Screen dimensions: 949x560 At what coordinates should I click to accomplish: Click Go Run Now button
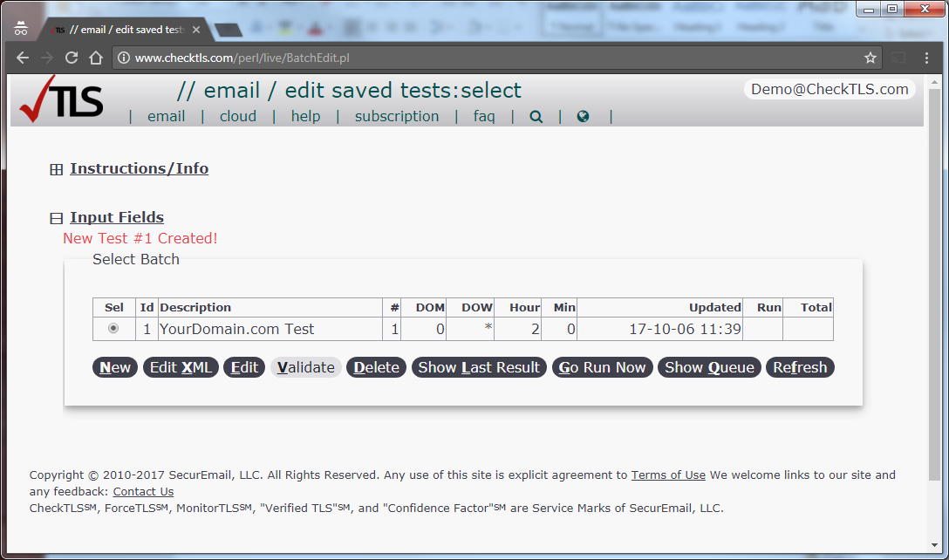coord(602,367)
